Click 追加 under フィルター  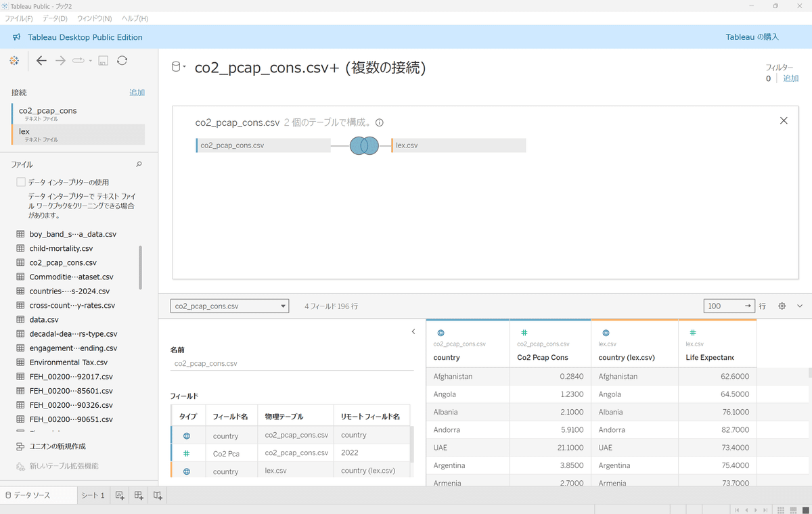[790, 78]
